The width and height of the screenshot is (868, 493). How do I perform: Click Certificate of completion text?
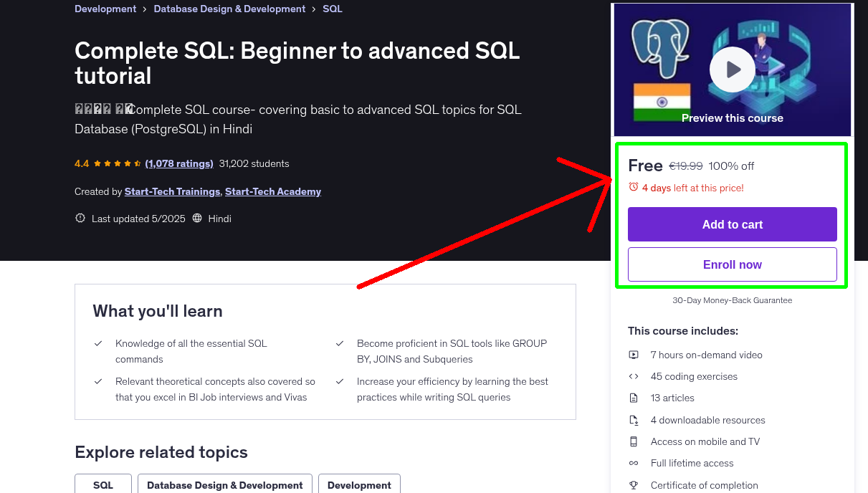[x=705, y=485]
